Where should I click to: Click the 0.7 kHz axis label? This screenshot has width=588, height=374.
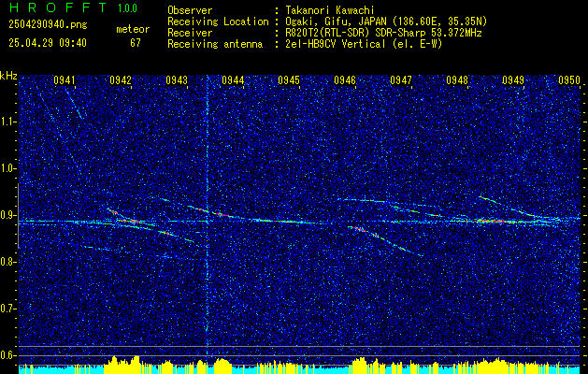[7, 309]
